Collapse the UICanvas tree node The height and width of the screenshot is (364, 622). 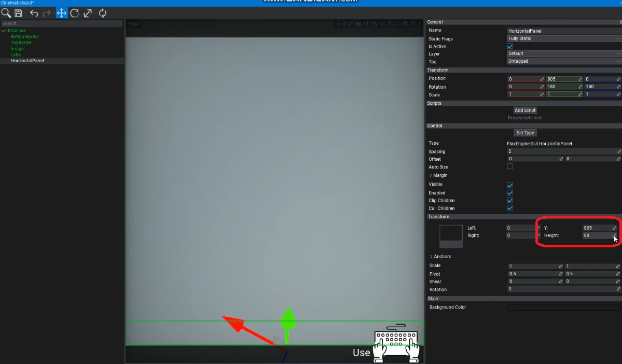point(3,31)
